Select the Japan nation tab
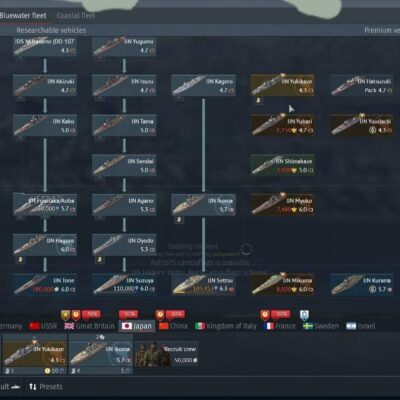 pyautogui.click(x=137, y=326)
